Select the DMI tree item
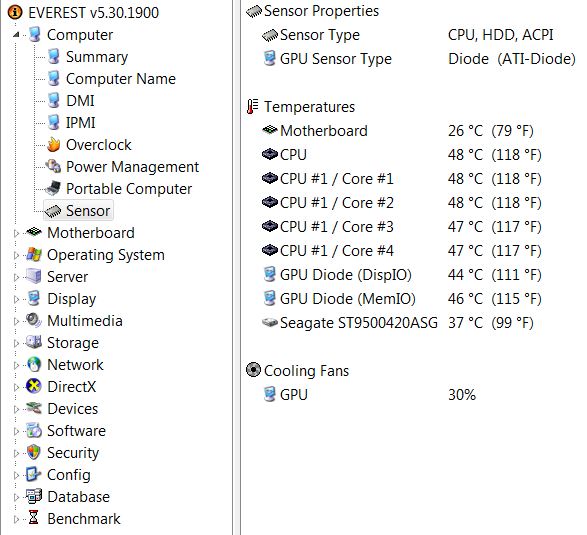The image size is (587, 535). [80, 101]
